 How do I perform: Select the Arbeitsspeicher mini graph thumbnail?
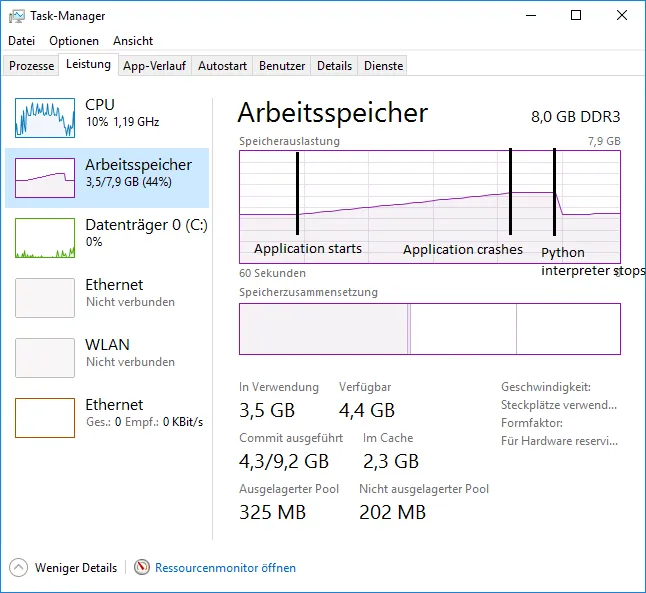45,177
